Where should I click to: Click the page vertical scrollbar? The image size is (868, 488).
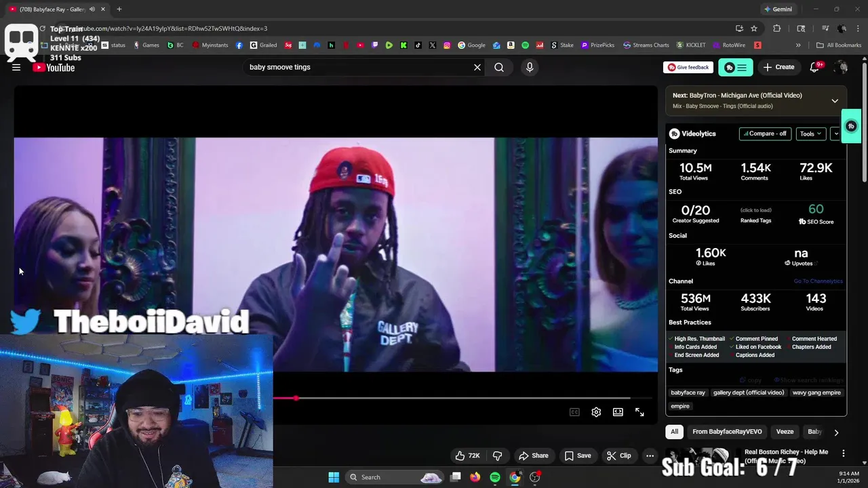pos(864,123)
